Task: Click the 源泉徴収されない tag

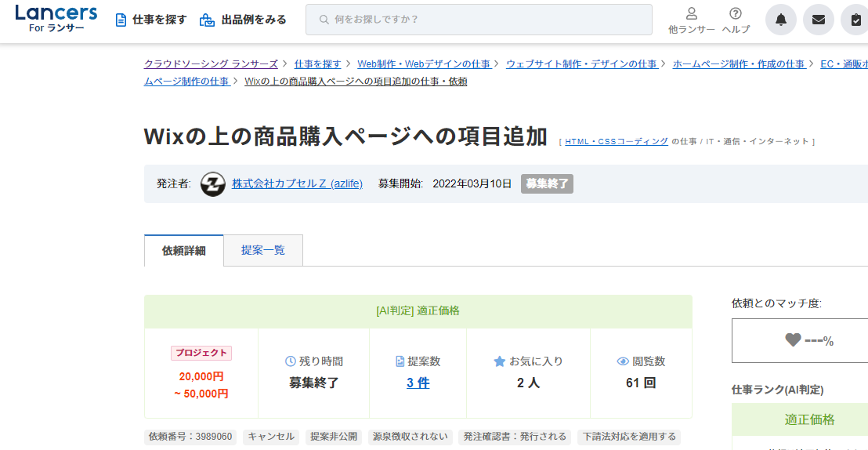Action: [410, 437]
